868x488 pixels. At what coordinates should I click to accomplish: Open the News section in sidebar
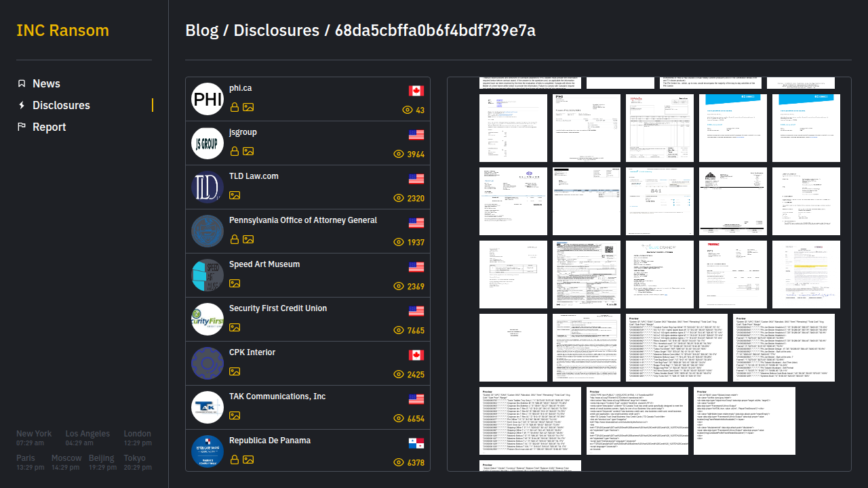46,83
